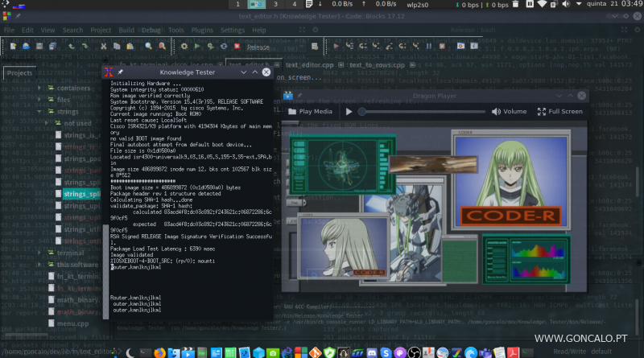This screenshot has height=358, width=644.
Task: Click the Break debugger pause icon
Action: click(429, 47)
